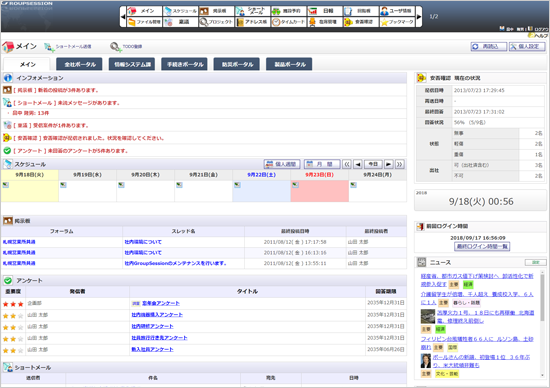
Task: Switch to the 製品ポータル tab
Action: click(289, 64)
